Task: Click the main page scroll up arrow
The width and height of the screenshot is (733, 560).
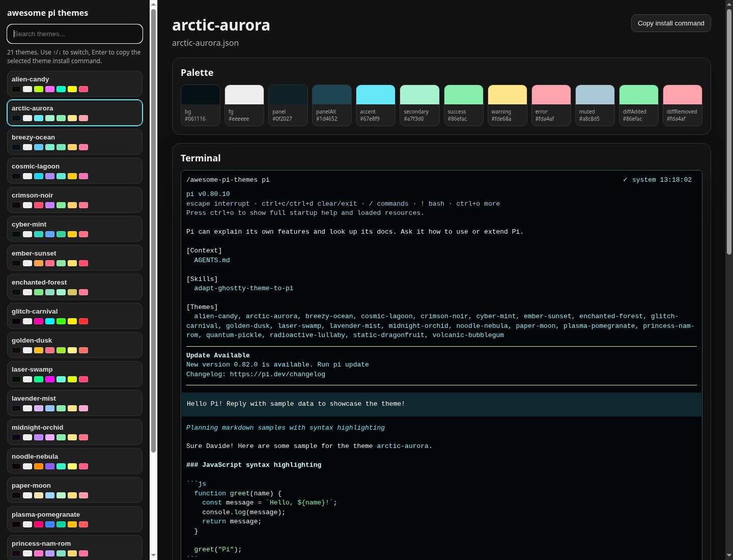Action: point(729,4)
